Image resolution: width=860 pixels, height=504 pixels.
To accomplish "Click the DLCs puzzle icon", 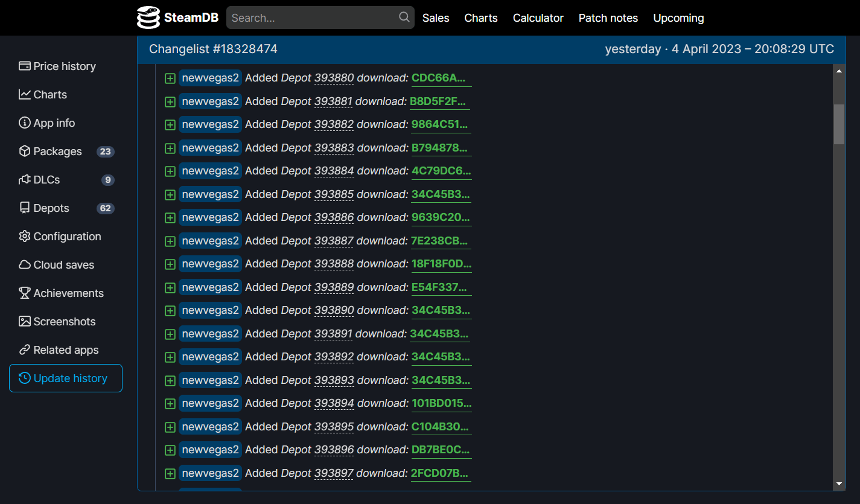I will click(x=25, y=180).
